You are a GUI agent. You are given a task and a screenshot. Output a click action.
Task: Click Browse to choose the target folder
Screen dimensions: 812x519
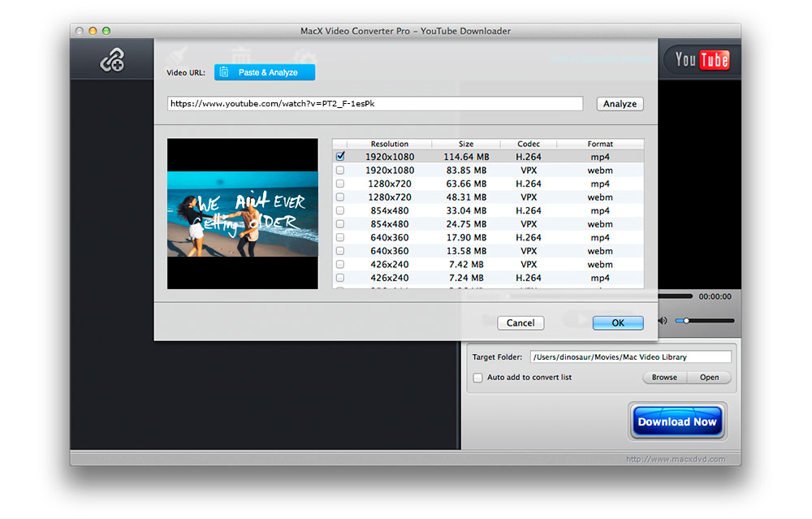(x=664, y=377)
